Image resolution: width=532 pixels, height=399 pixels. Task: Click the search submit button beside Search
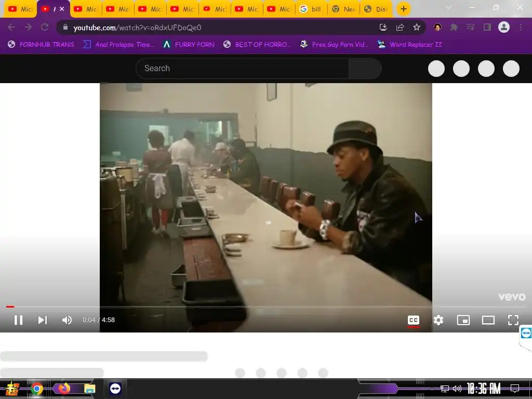click(x=365, y=69)
